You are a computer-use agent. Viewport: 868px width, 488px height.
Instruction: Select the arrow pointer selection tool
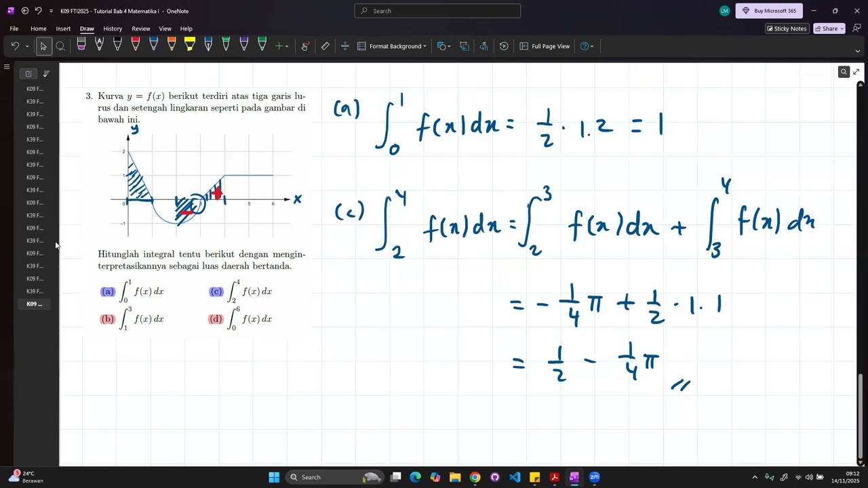(43, 46)
